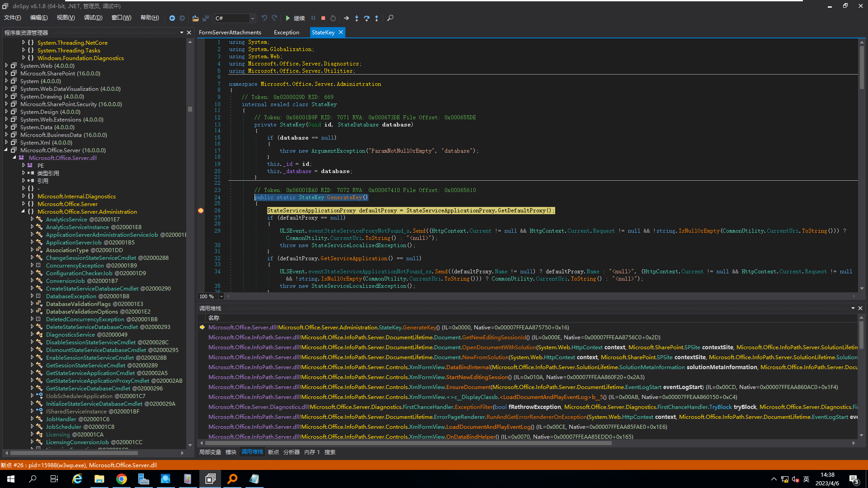This screenshot has height=488, width=868.
Task: Expand the PE node
Action: point(24,165)
